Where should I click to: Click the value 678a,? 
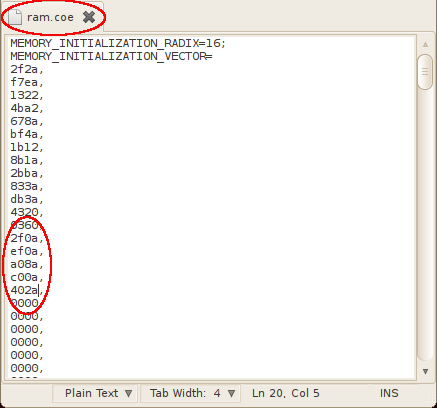pyautogui.click(x=27, y=121)
